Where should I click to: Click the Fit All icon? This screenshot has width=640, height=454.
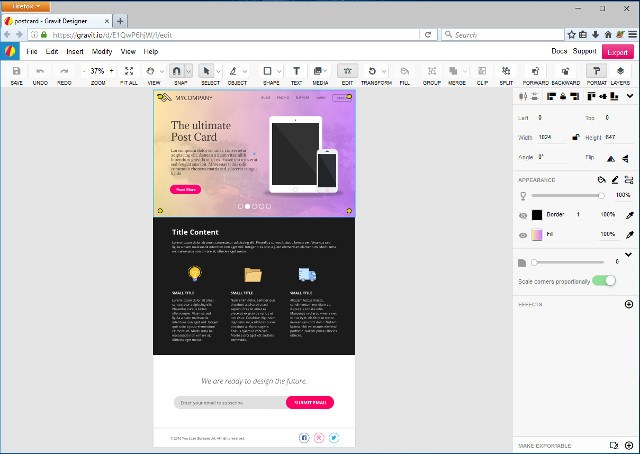(128, 71)
